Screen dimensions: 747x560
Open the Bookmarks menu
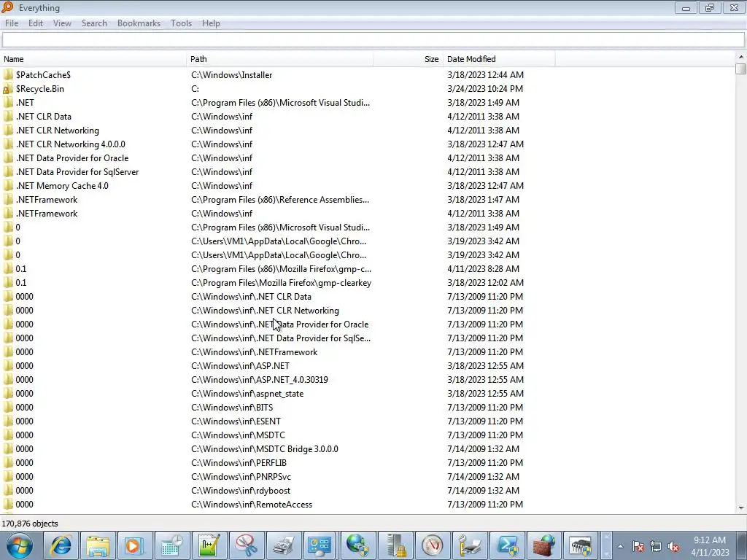(139, 23)
